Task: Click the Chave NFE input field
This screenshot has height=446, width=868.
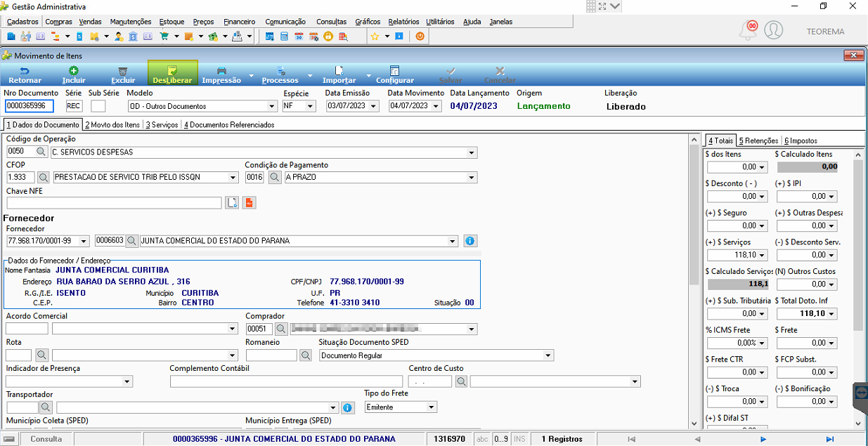Action: [114, 203]
